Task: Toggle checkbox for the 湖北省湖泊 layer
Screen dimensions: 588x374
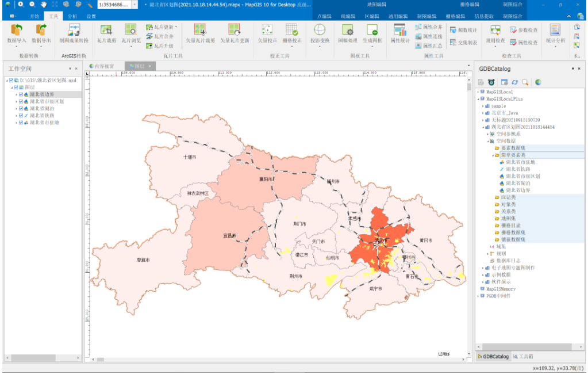Action: 21,109
